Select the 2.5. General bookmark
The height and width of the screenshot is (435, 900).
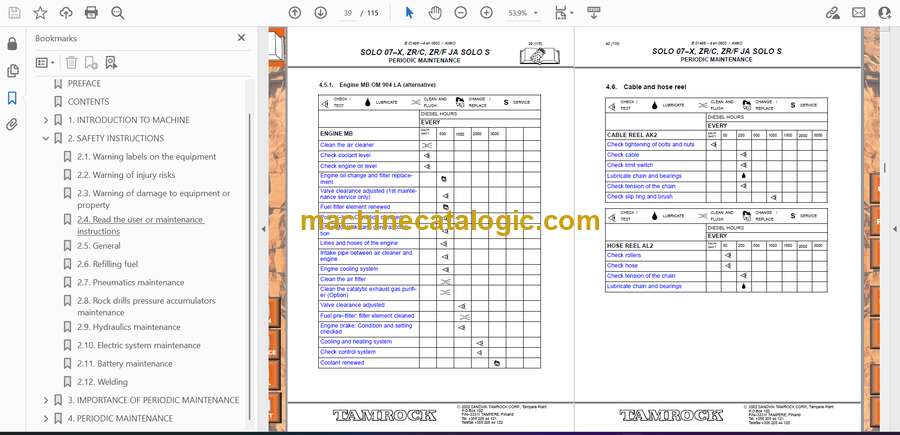coord(99,246)
